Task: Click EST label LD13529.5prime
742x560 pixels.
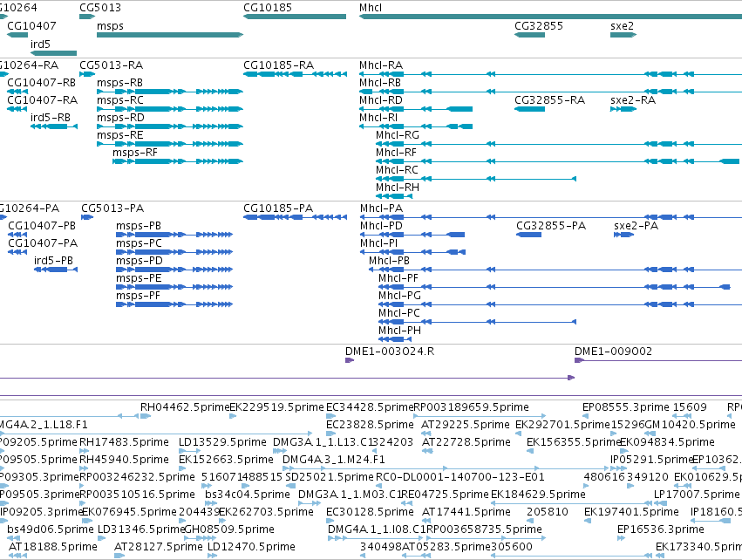Action: 222,442
